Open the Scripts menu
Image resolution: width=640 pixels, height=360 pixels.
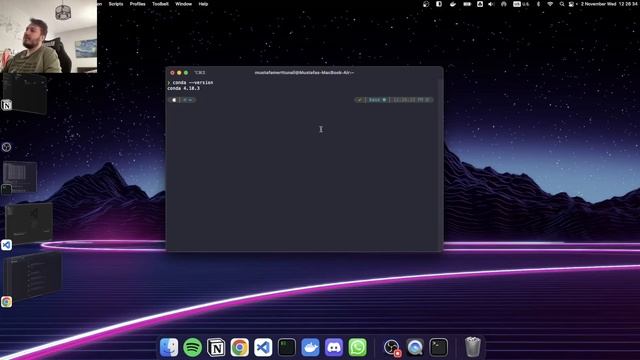click(116, 4)
